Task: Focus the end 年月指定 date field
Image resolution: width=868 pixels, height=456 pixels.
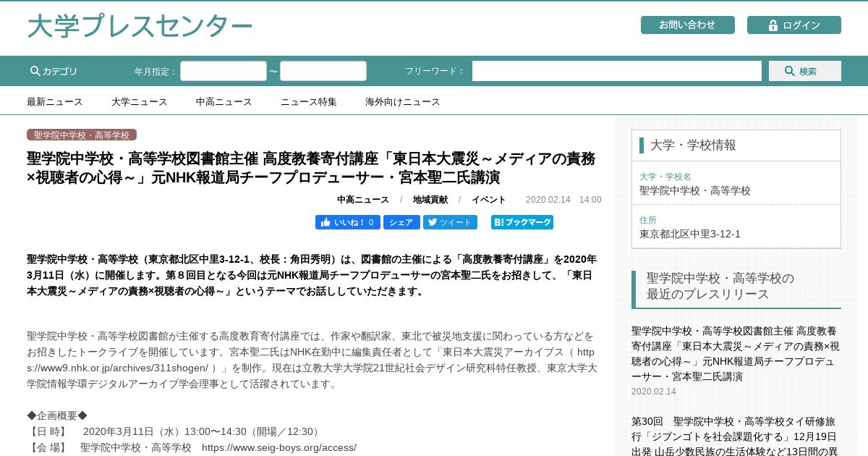Action: [323, 71]
